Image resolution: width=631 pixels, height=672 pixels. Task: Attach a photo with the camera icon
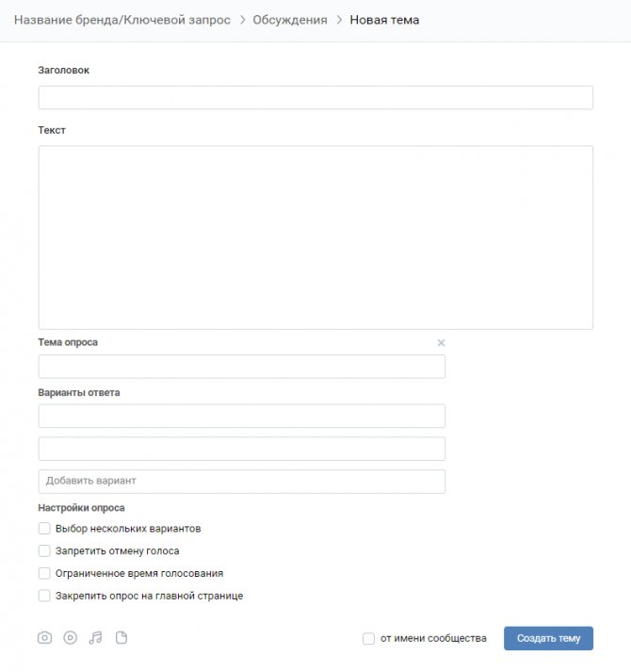point(44,638)
